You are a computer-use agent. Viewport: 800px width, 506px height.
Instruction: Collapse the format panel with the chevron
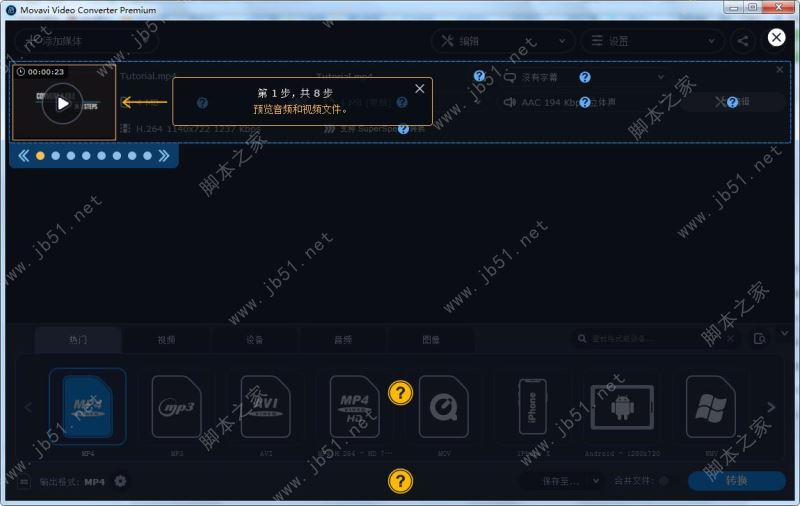pyautogui.click(x=784, y=333)
